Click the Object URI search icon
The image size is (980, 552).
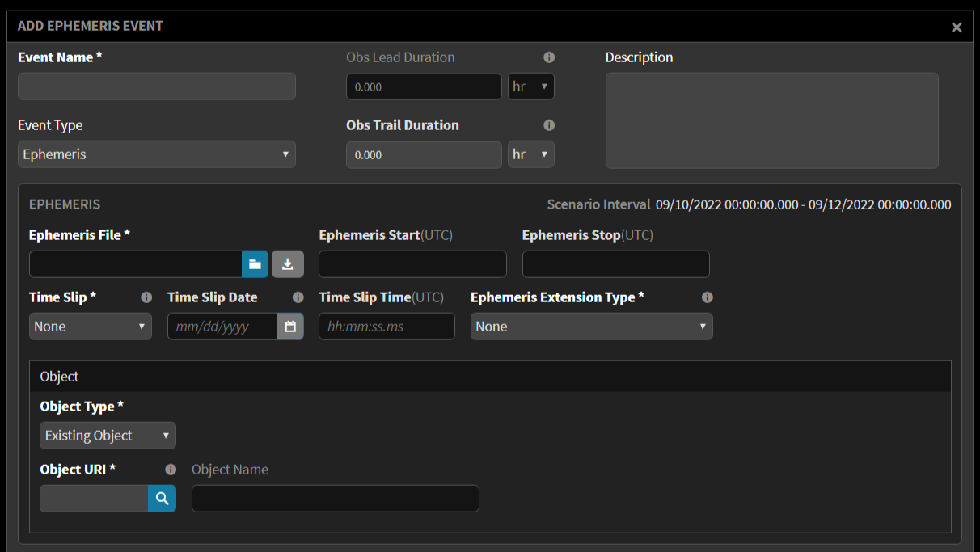(162, 498)
